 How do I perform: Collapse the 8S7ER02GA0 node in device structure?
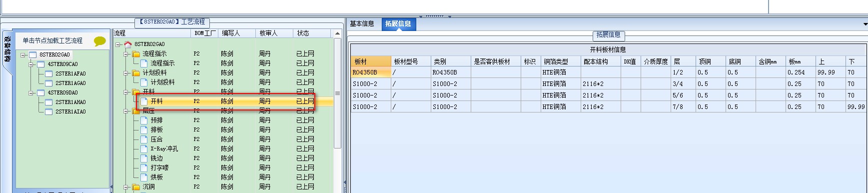pyautogui.click(x=23, y=55)
